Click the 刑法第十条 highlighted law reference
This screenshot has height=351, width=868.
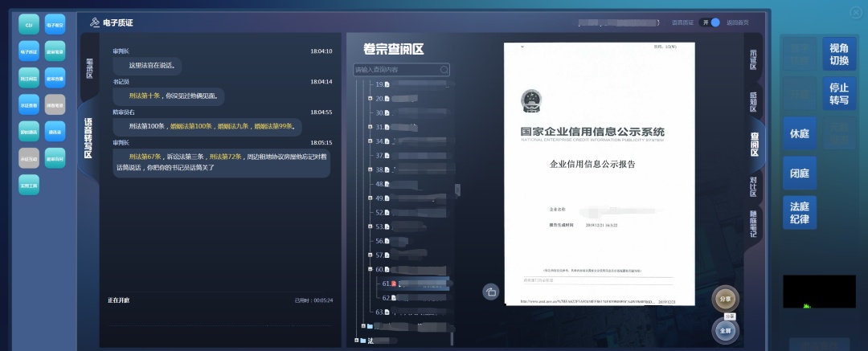(145, 96)
